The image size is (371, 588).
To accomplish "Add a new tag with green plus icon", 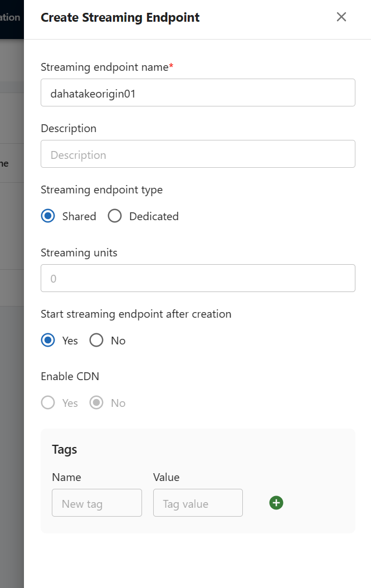I will [x=276, y=503].
